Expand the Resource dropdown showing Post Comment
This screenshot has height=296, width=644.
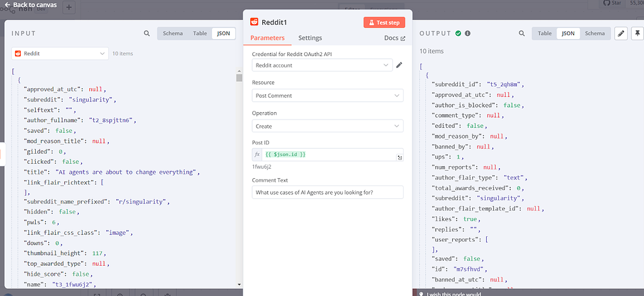coord(327,96)
